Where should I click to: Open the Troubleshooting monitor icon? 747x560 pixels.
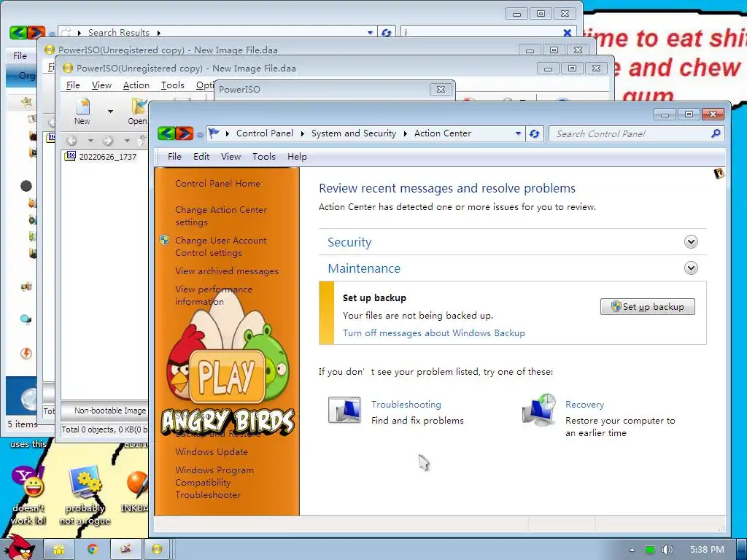[x=344, y=411]
